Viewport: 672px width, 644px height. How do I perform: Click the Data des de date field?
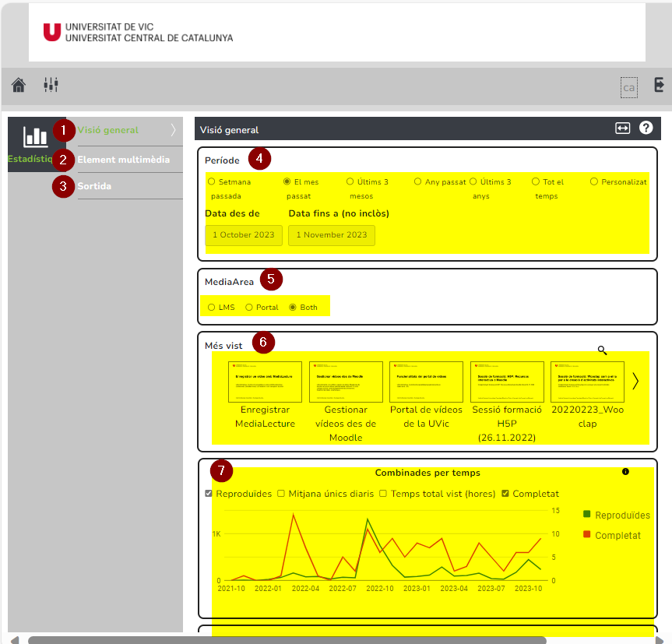pyautogui.click(x=244, y=235)
